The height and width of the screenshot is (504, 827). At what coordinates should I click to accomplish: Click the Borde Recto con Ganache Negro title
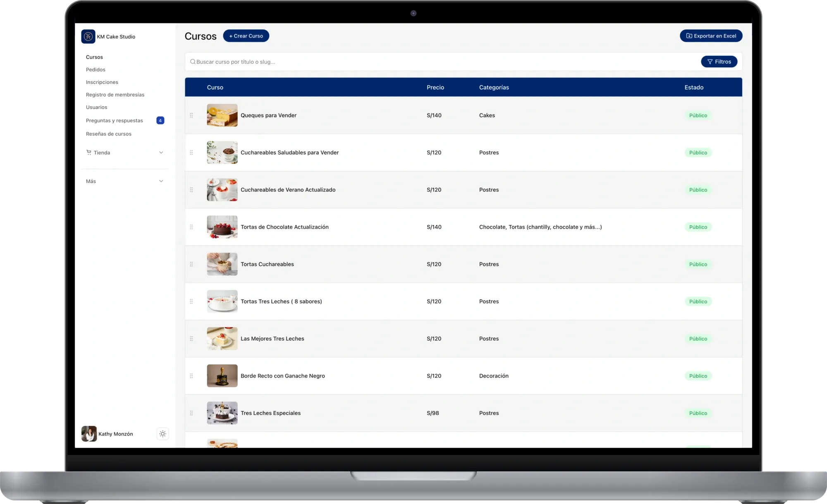click(x=283, y=376)
